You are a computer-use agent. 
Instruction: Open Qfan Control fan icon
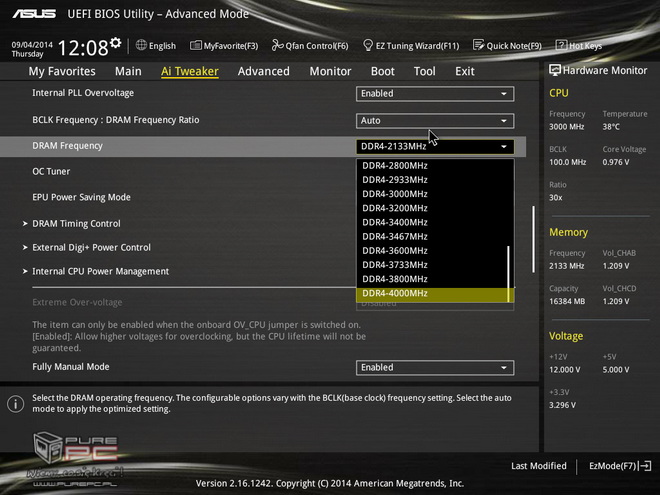click(277, 45)
